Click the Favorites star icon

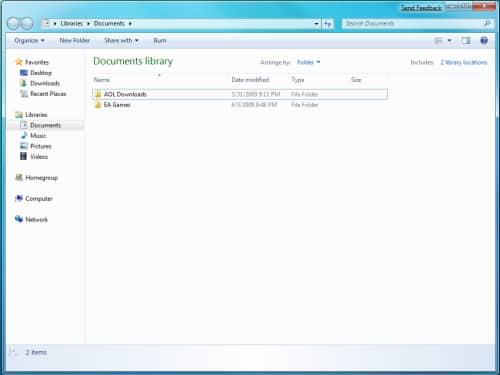click(x=19, y=62)
